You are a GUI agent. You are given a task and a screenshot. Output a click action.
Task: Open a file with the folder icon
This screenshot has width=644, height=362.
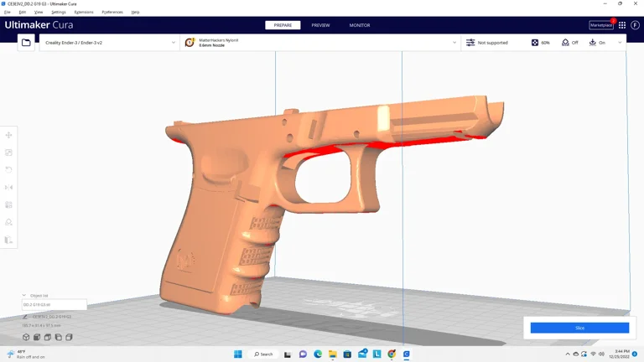tap(26, 43)
